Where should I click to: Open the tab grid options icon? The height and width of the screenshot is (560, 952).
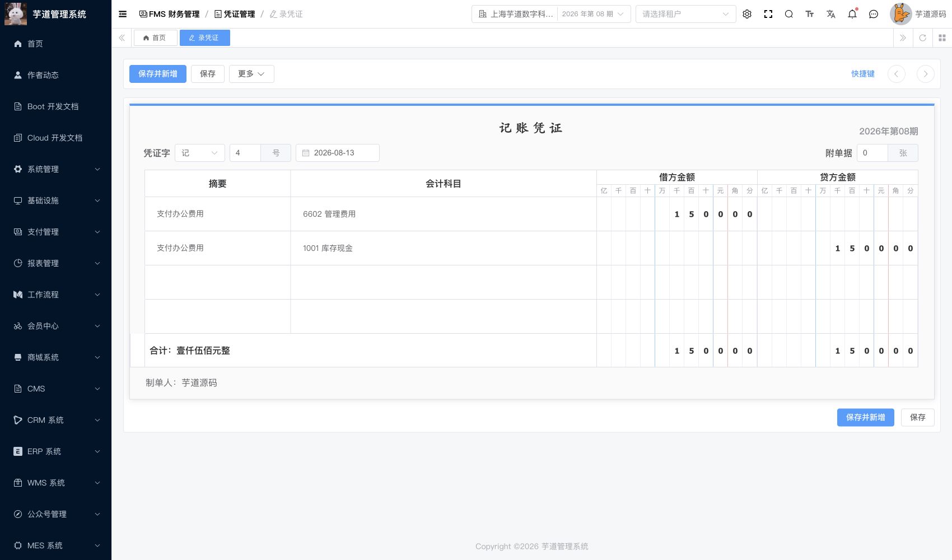click(x=942, y=38)
